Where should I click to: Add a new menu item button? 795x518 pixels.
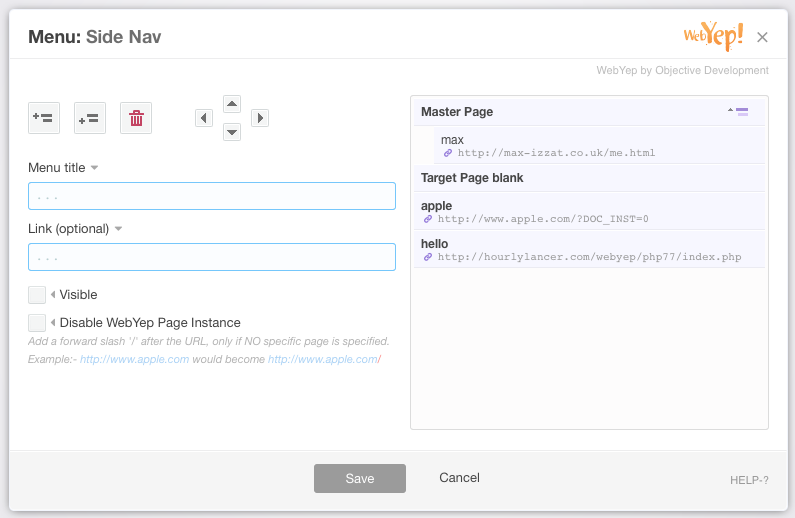pyautogui.click(x=44, y=118)
